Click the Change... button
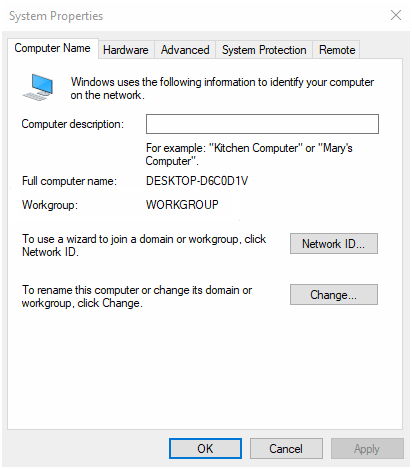 click(334, 295)
